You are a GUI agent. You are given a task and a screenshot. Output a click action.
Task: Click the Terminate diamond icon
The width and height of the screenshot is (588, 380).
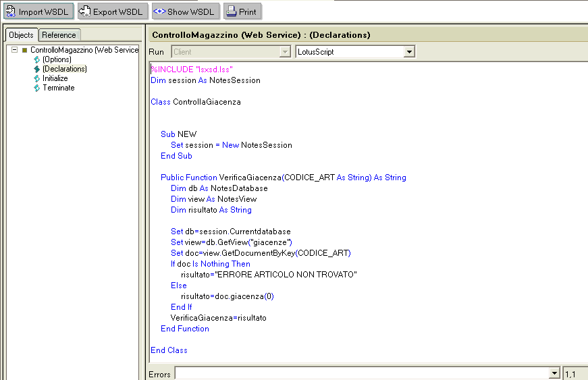[x=36, y=88]
